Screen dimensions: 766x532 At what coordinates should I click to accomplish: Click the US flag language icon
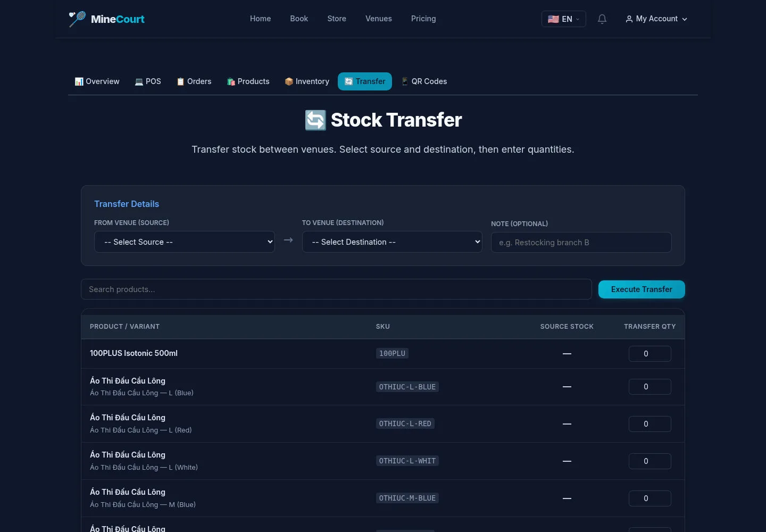coord(553,19)
